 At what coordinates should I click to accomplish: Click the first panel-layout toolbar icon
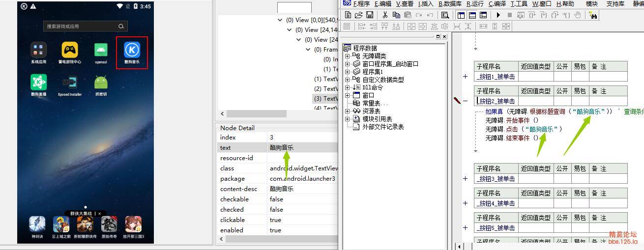tap(461, 15)
